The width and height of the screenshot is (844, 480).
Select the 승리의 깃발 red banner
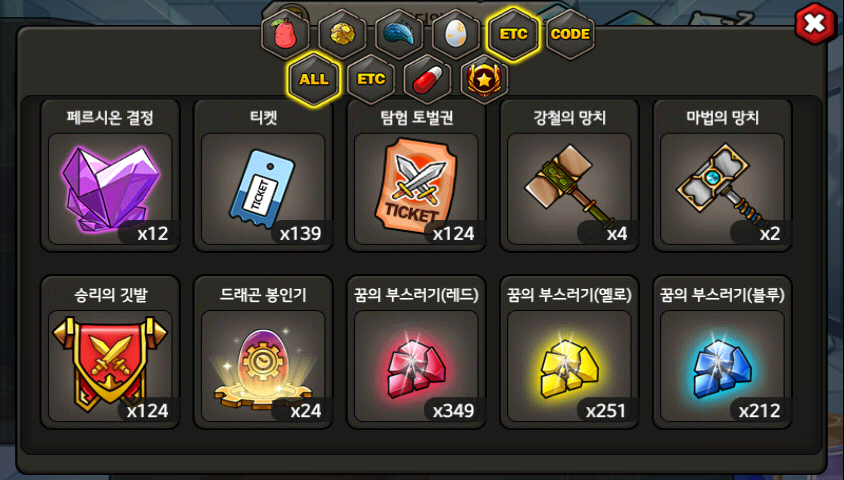110,352
